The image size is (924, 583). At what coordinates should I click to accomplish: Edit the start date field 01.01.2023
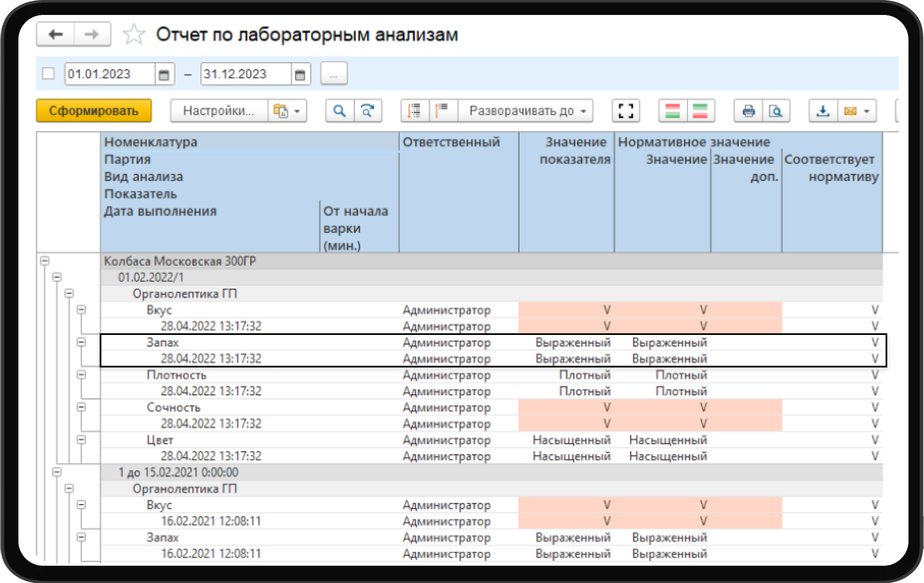(x=110, y=74)
